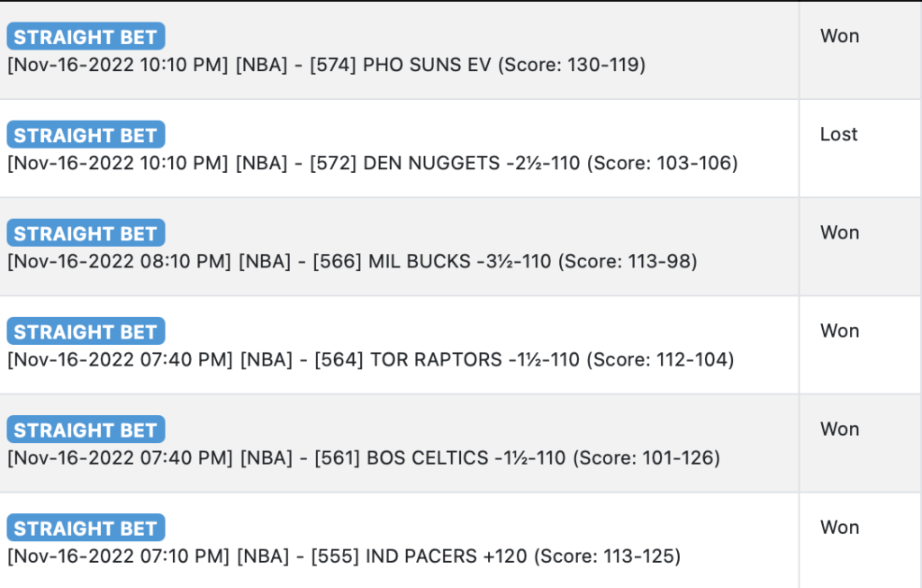Select the BOS CELTICS -1½-110 bet description

(364, 457)
